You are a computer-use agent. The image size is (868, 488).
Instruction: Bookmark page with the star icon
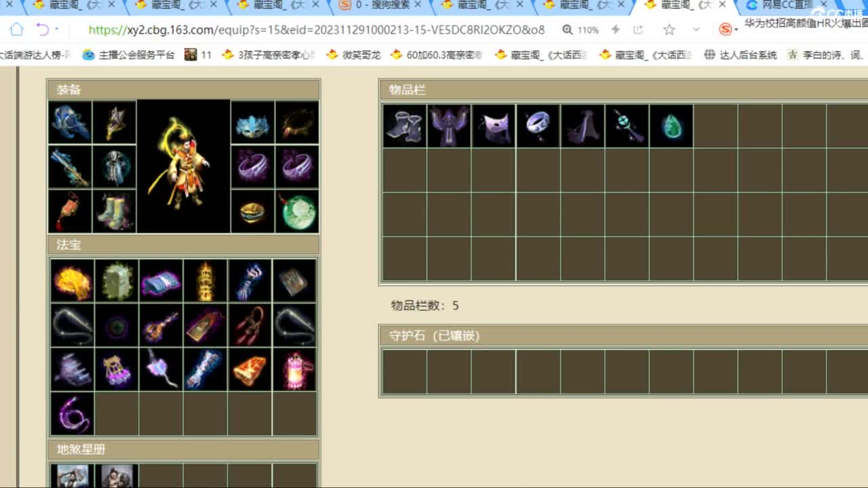[669, 30]
